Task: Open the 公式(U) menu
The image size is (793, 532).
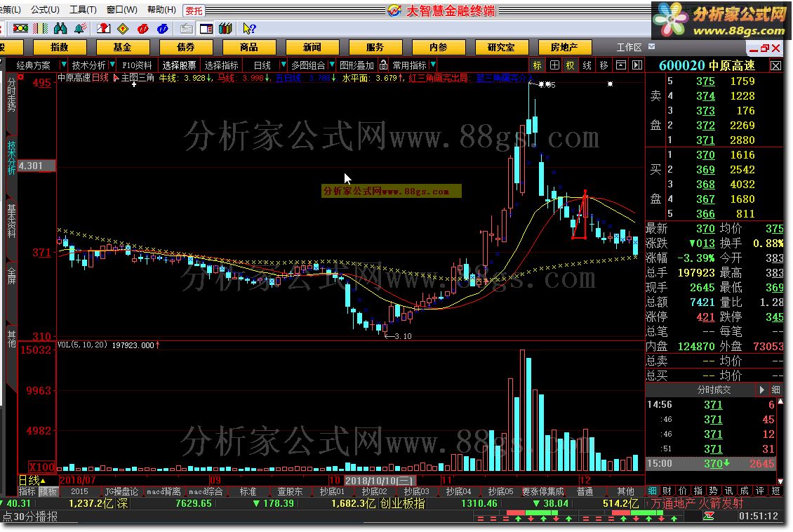Action: (45, 10)
